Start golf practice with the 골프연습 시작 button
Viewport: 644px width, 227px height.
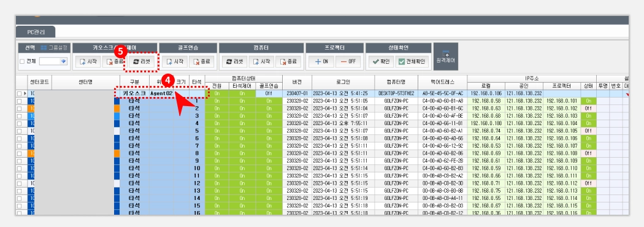(174, 62)
